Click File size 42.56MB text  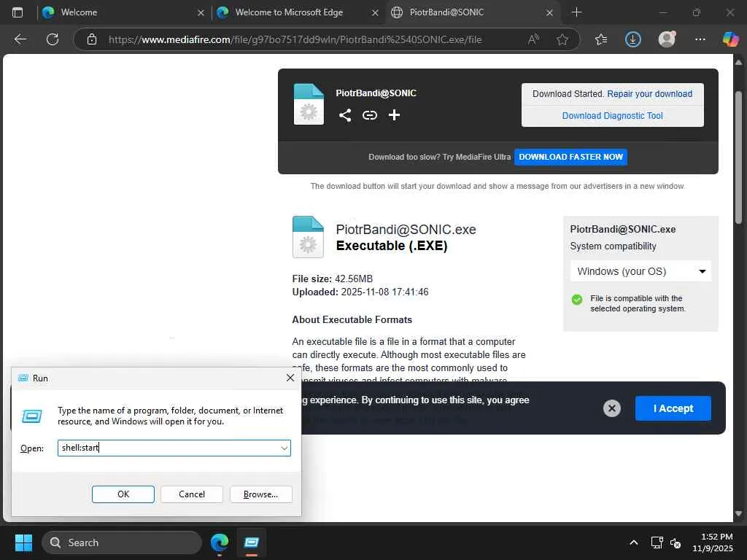333,279
